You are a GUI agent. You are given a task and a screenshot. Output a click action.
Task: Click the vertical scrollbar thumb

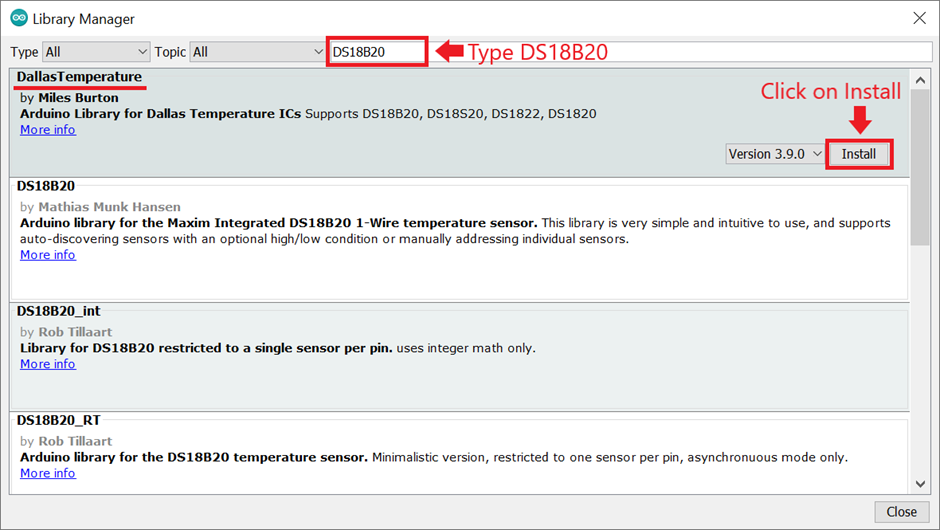(x=920, y=165)
